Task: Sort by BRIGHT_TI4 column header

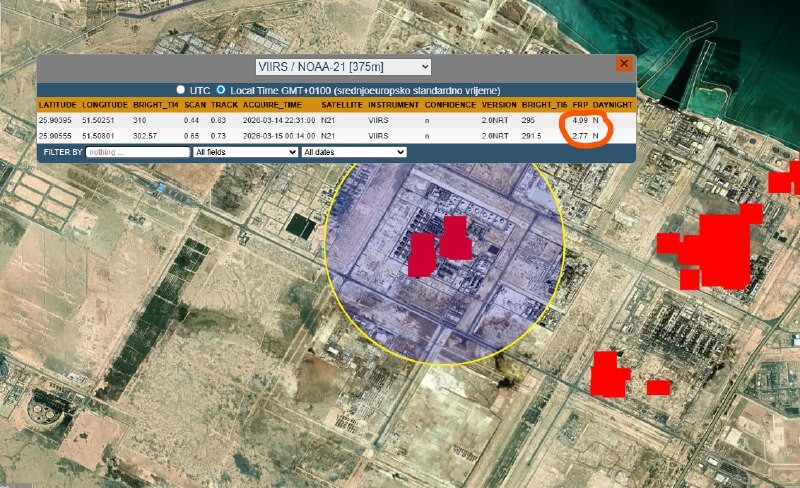Action: click(x=155, y=105)
